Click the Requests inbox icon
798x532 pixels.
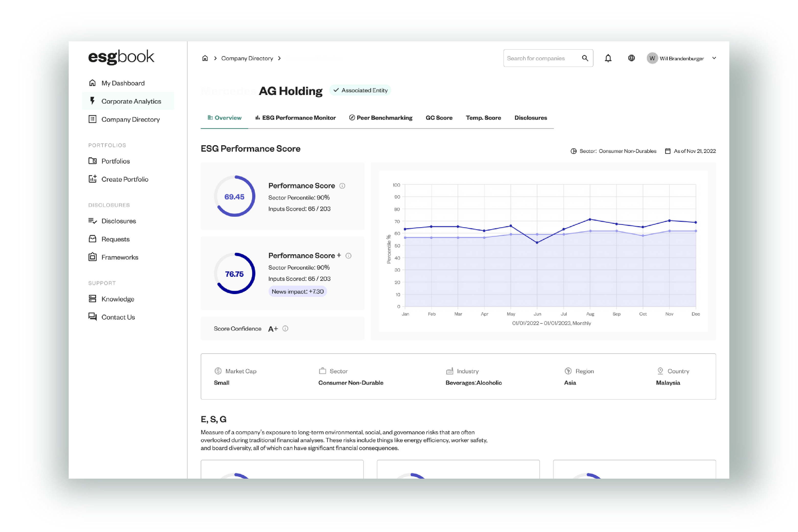[x=92, y=239]
